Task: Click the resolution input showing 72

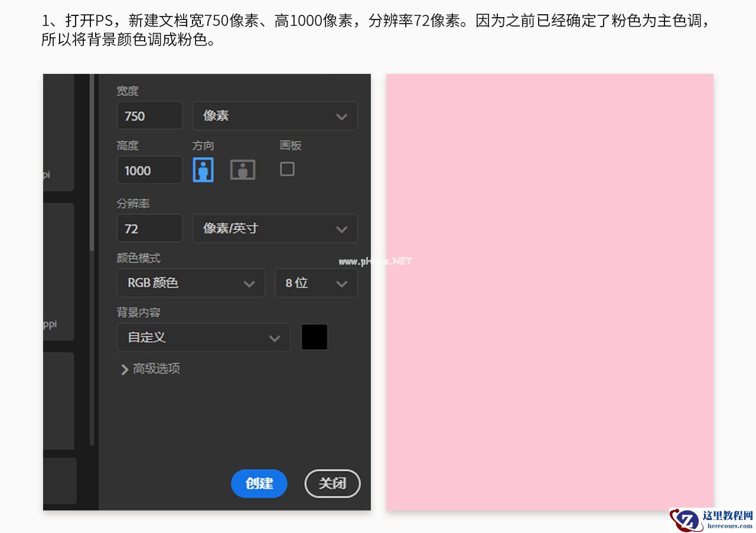Action: tap(149, 228)
